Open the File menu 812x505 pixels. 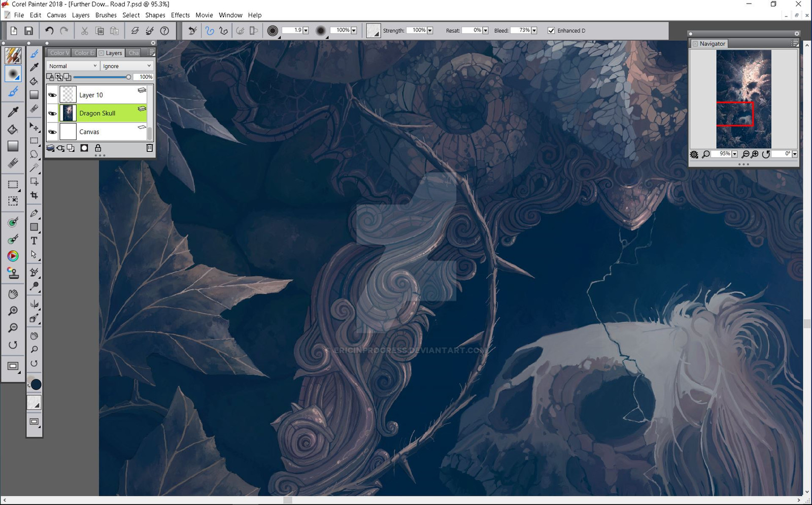(x=19, y=15)
